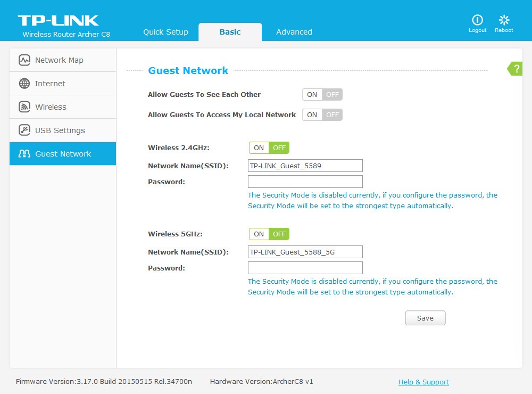The width and height of the screenshot is (532, 394).
Task: Click the Wireless signal icon
Action: [x=24, y=107]
